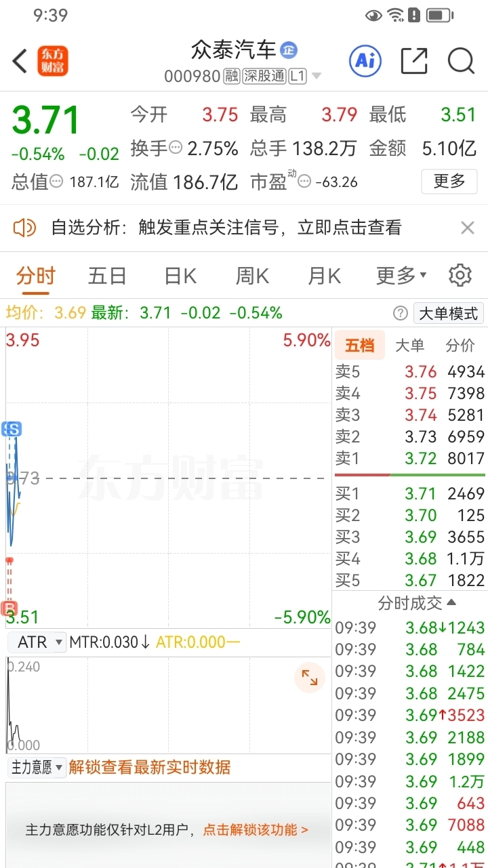Image resolution: width=488 pixels, height=868 pixels.
Task: Tap the L1 level tag
Action: pos(298,76)
